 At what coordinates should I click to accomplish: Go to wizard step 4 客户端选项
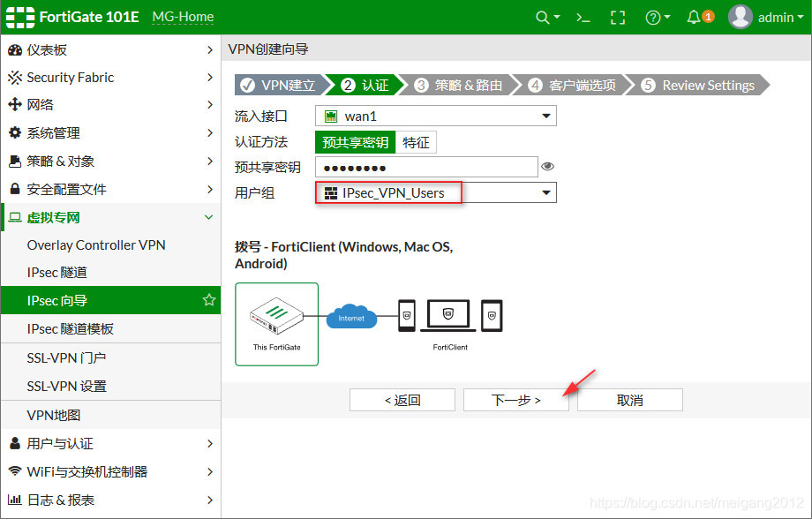point(574,85)
